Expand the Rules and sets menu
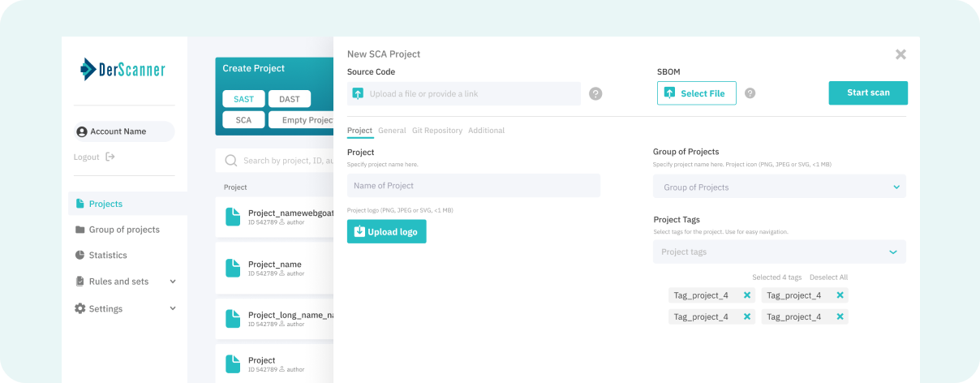The height and width of the screenshot is (383, 980). click(173, 282)
